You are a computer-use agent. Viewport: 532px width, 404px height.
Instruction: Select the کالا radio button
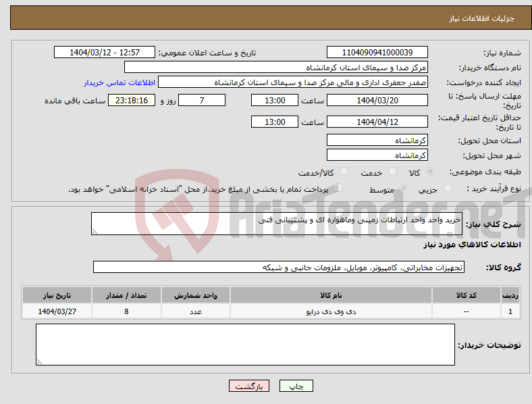pyautogui.click(x=430, y=172)
